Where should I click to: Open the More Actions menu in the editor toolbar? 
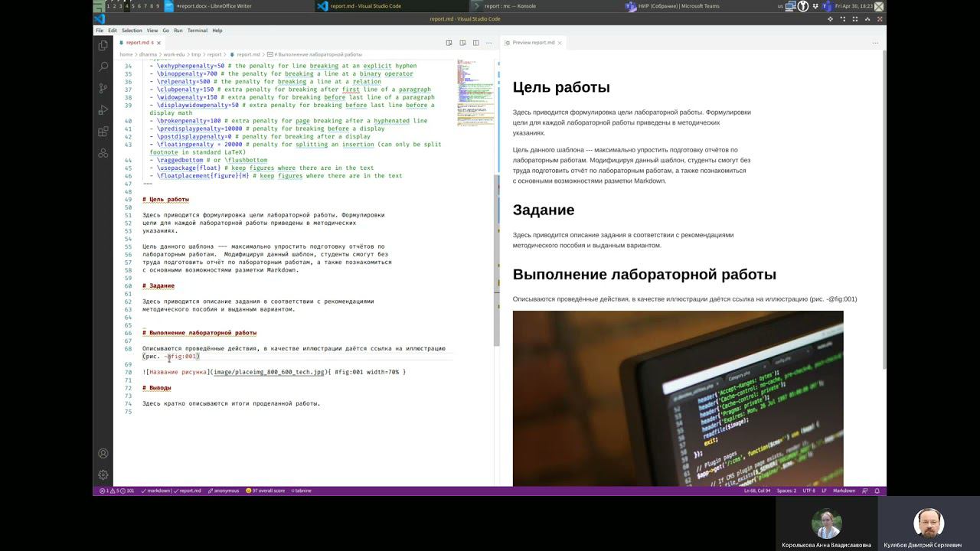(x=488, y=43)
